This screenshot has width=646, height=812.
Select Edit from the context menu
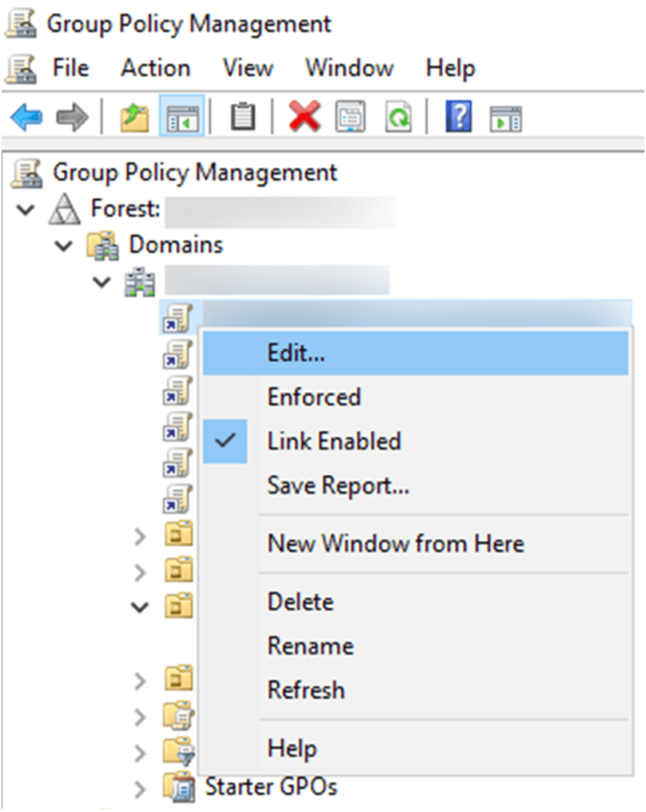295,353
